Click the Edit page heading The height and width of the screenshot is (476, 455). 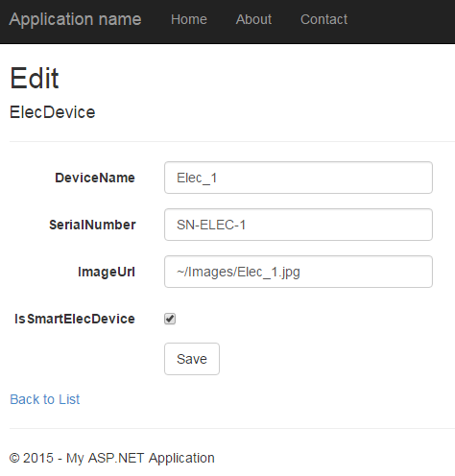point(35,78)
